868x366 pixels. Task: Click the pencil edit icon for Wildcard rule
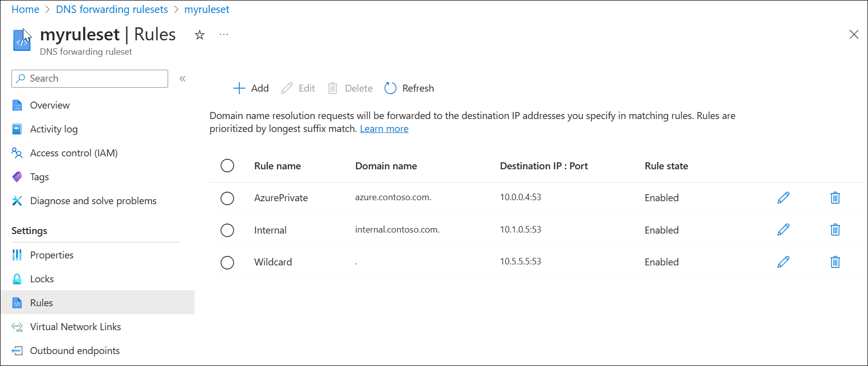click(x=783, y=262)
